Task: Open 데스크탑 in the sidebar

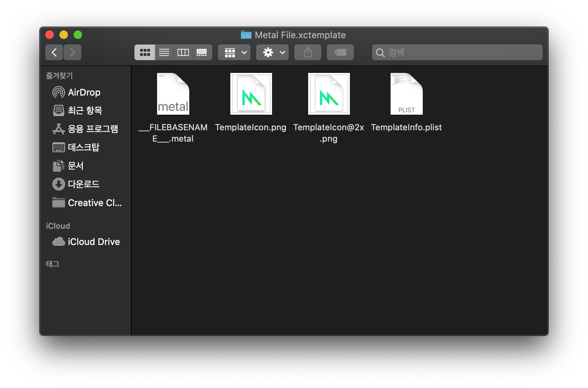Action: 86,147
